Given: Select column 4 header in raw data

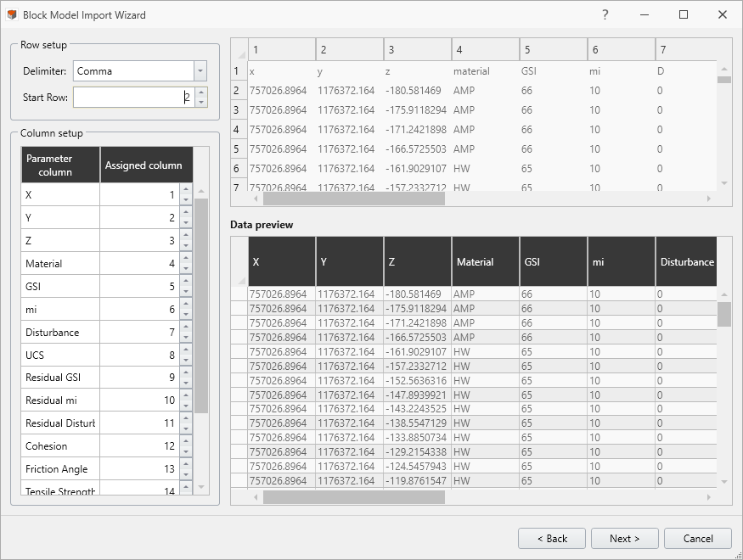Looking at the screenshot, I should [486, 50].
